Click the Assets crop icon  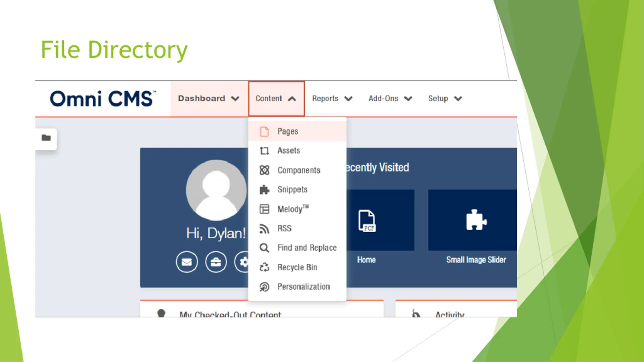point(264,151)
